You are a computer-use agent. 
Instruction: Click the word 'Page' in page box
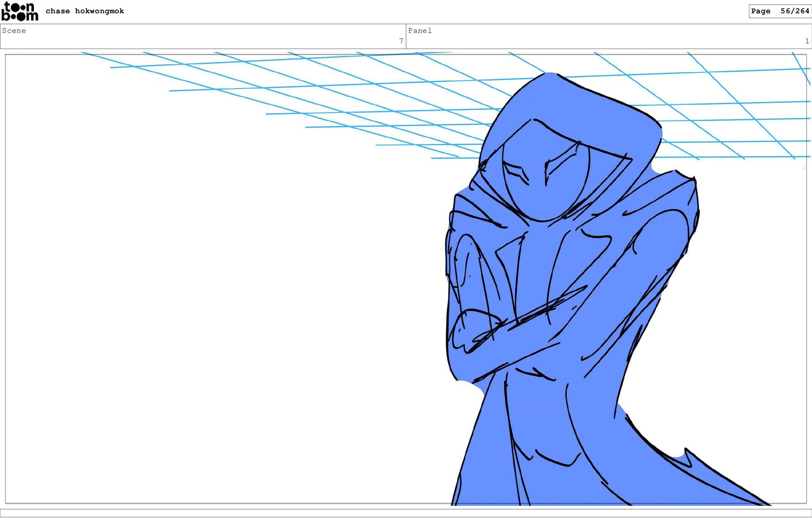[760, 11]
